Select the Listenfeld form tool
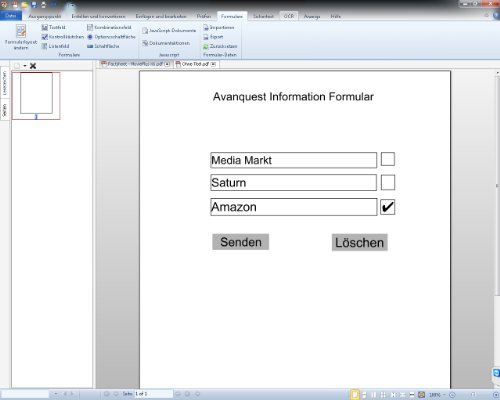The width and height of the screenshot is (500, 400). pos(55,46)
